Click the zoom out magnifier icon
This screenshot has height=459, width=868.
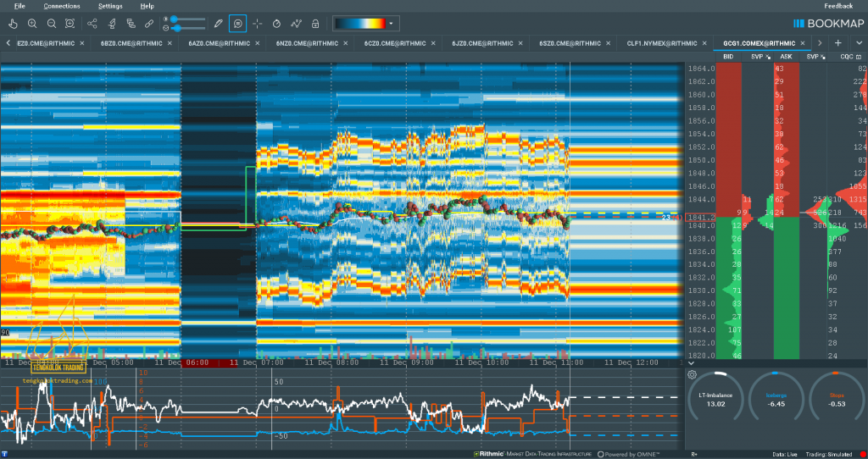pos(52,24)
